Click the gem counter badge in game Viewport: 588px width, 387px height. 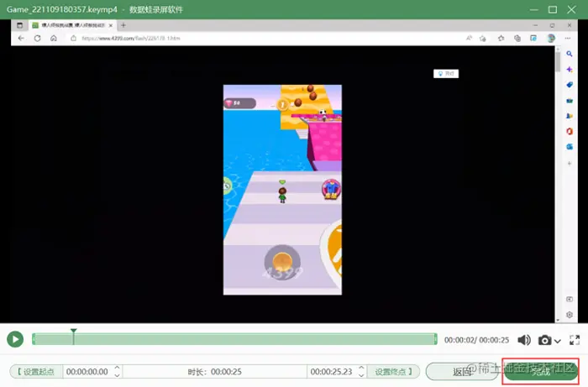click(x=240, y=103)
